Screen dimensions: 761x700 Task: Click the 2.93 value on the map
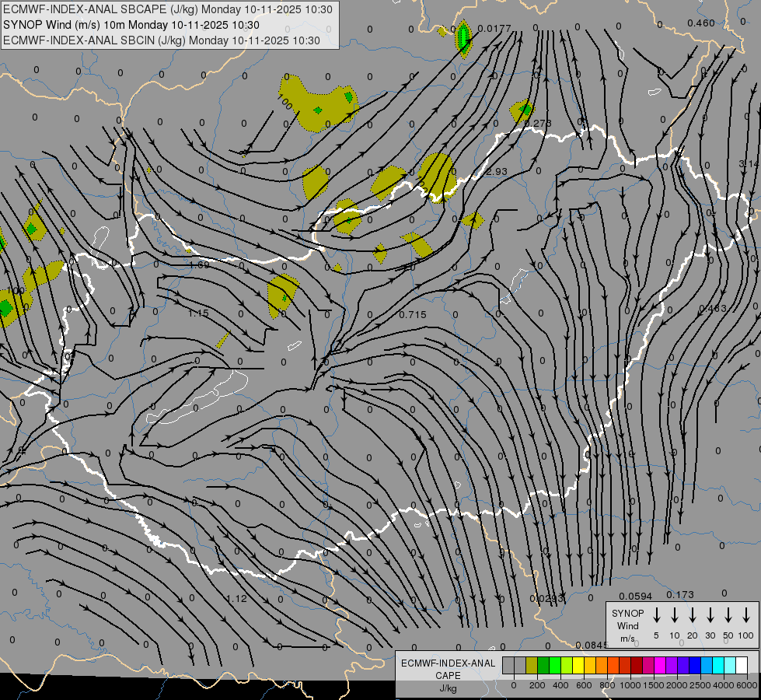tap(497, 171)
